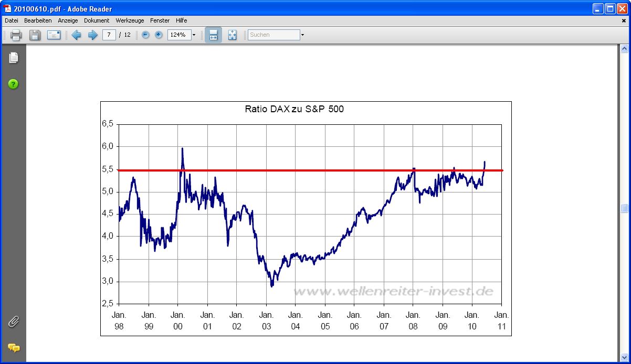The image size is (631, 364).
Task: Open the Dokument menu
Action: (x=97, y=20)
